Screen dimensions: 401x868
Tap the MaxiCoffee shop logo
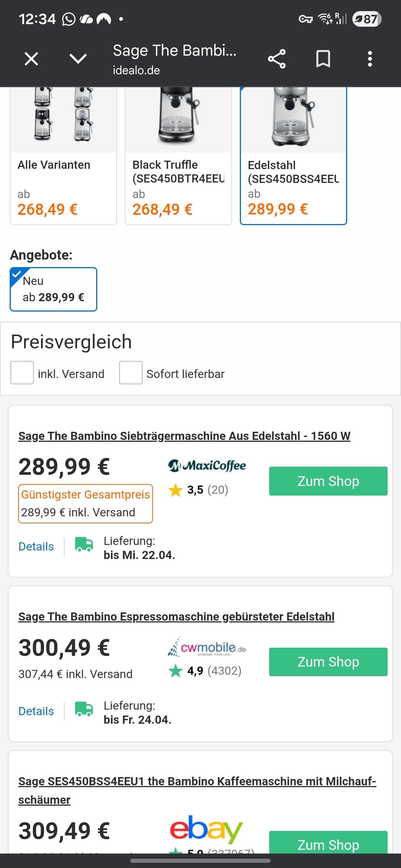click(207, 466)
